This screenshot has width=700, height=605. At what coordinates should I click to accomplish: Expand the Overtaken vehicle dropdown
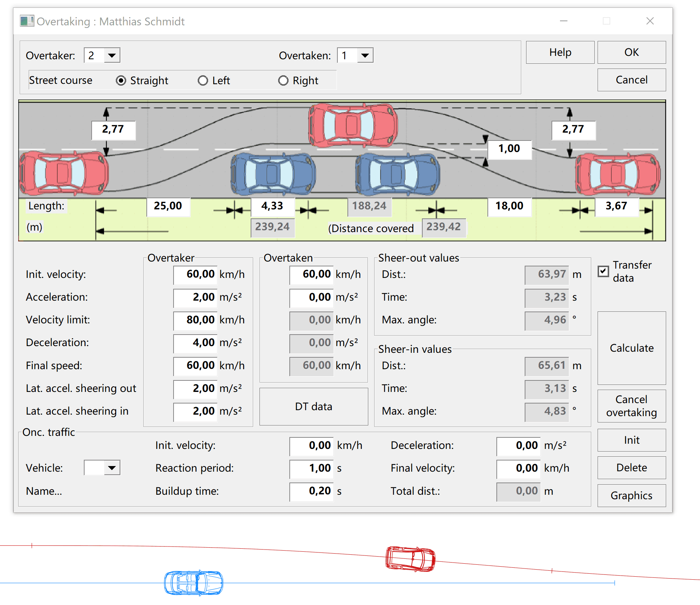365,56
